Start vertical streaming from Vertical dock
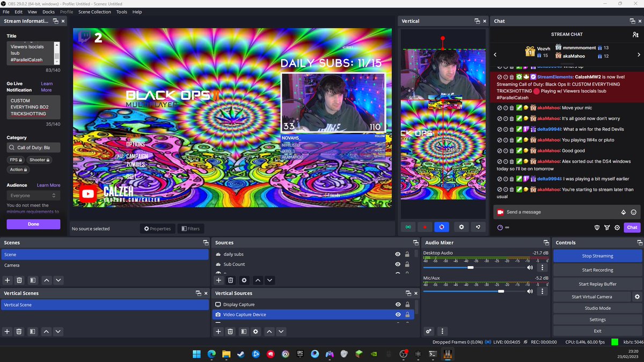The width and height of the screenshot is (644, 362). (408, 227)
